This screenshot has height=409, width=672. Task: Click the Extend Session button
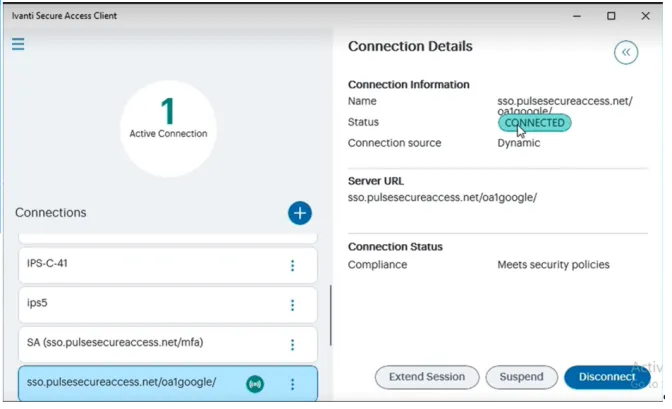point(427,377)
